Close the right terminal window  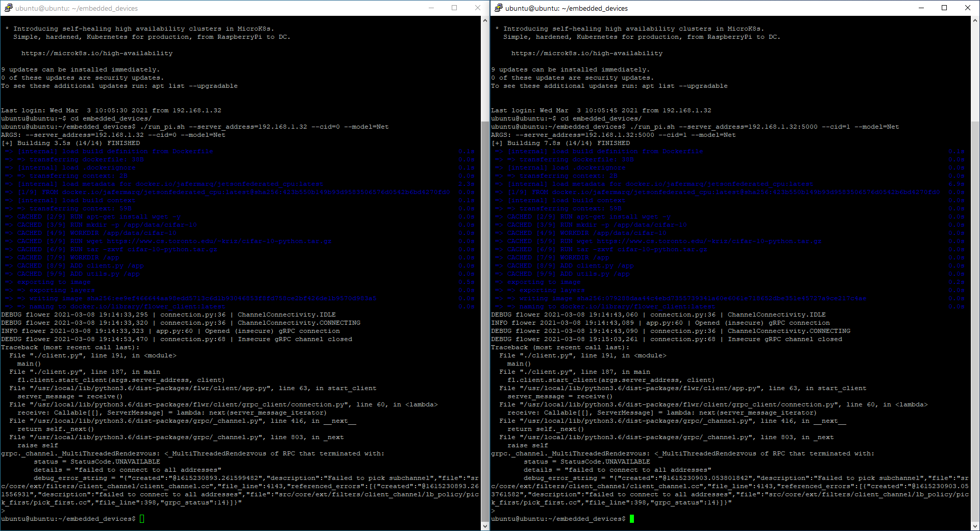click(968, 8)
